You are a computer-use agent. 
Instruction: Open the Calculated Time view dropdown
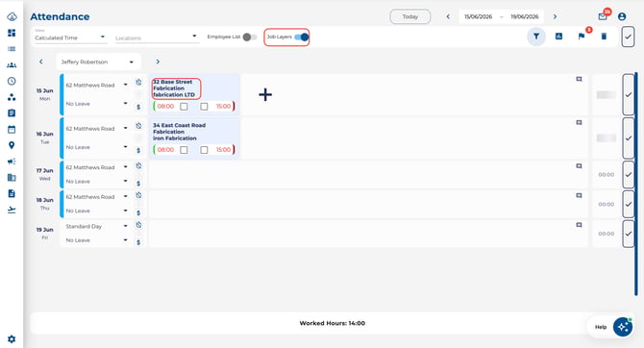coord(70,37)
